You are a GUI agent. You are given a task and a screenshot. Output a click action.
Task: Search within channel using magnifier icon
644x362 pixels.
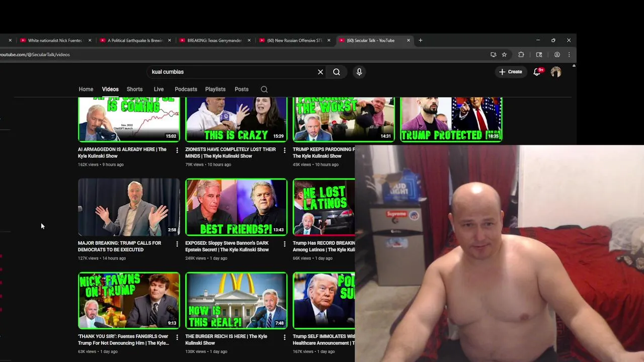coord(264,89)
